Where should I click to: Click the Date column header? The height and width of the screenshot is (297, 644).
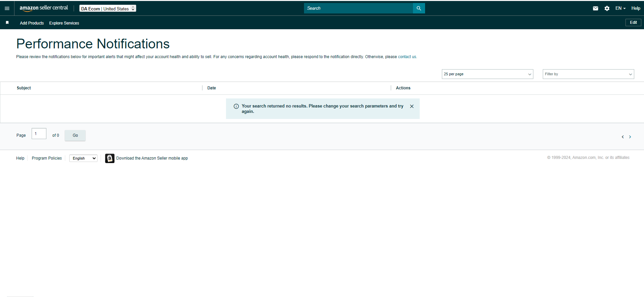(212, 88)
